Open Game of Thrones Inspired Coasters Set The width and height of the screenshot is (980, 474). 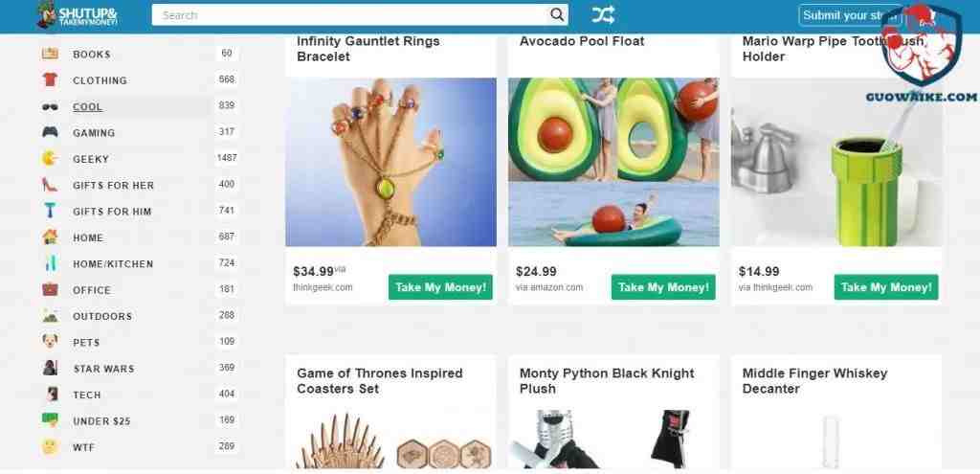[x=380, y=381]
